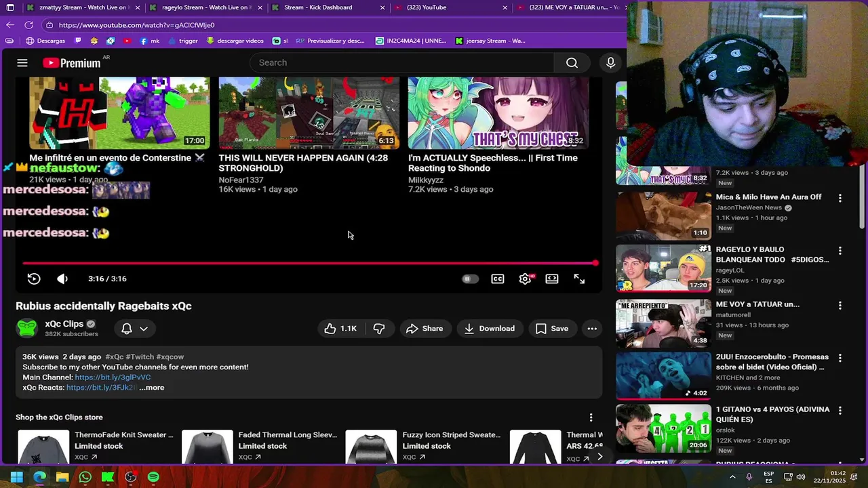Click the replay video button
Image resolution: width=868 pixels, height=488 pixels.
(x=34, y=279)
